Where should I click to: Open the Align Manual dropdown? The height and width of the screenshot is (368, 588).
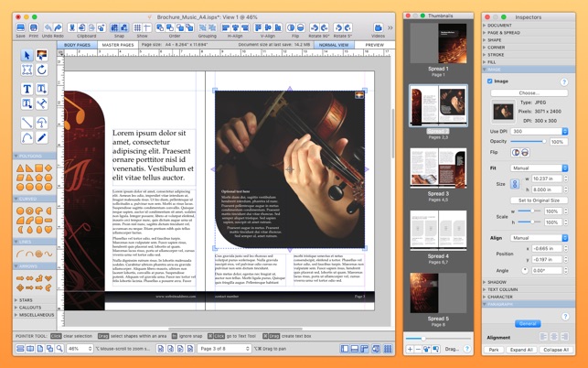pyautogui.click(x=540, y=238)
